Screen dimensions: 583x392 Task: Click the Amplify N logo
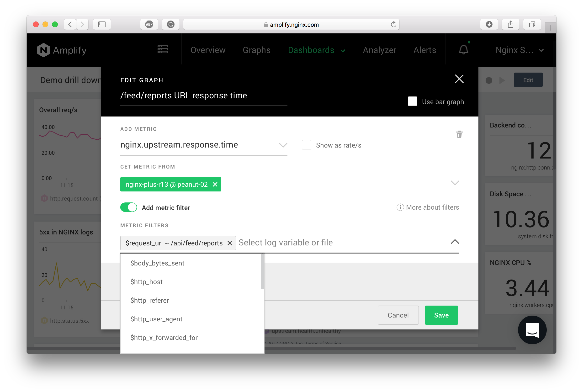[x=44, y=50]
